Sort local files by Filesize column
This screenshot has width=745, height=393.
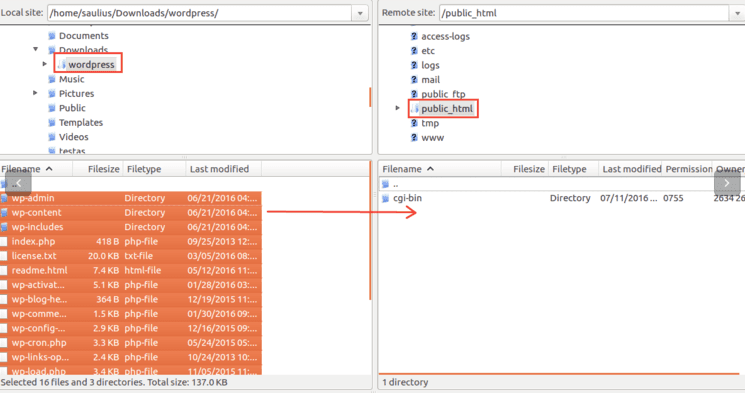(x=98, y=169)
